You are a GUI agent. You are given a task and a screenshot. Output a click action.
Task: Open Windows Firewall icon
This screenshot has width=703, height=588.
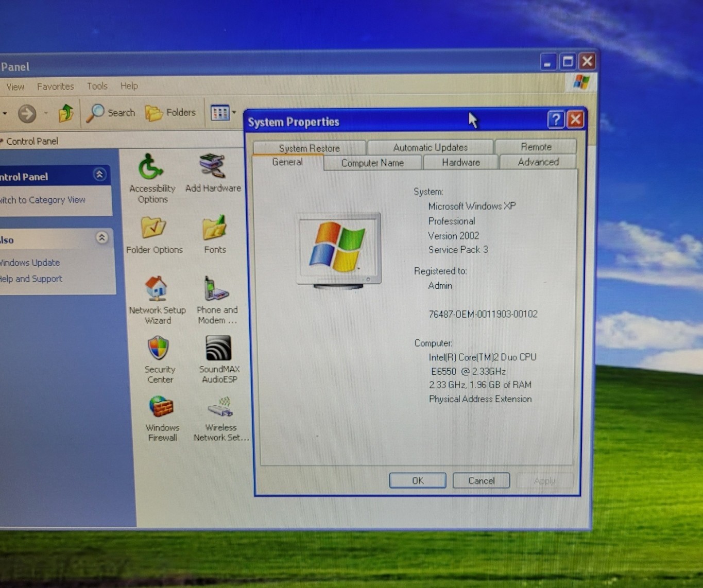162,419
